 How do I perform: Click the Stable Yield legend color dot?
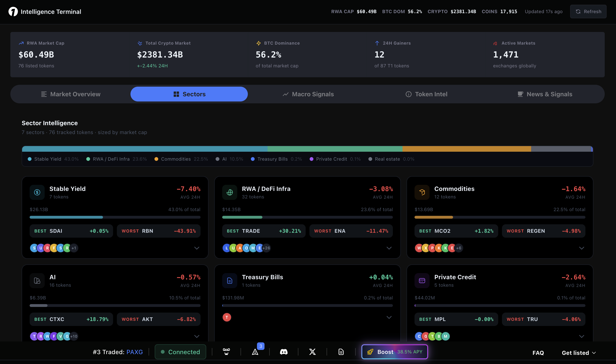pos(30,159)
